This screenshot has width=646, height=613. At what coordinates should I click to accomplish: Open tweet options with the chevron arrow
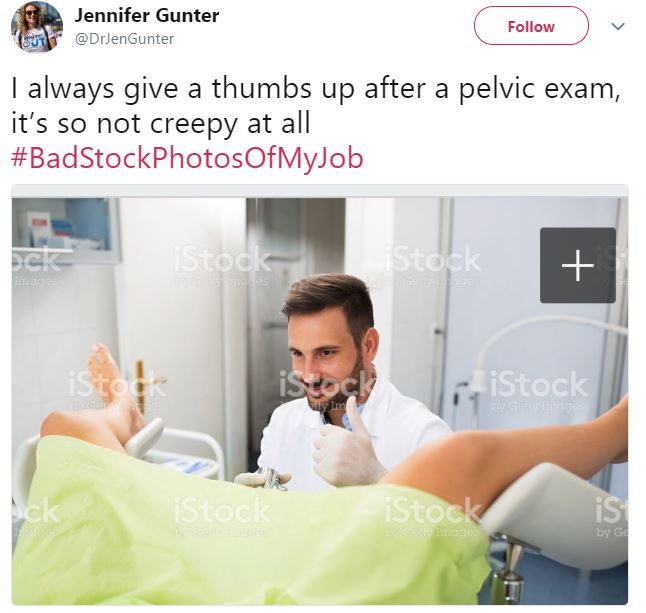[x=618, y=27]
